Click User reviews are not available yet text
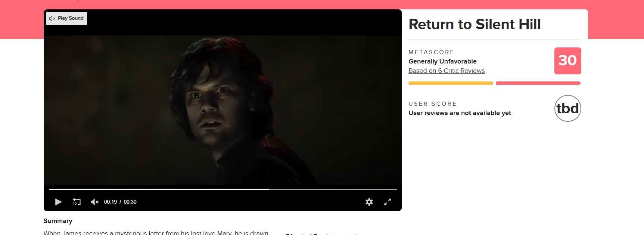 pyautogui.click(x=460, y=113)
